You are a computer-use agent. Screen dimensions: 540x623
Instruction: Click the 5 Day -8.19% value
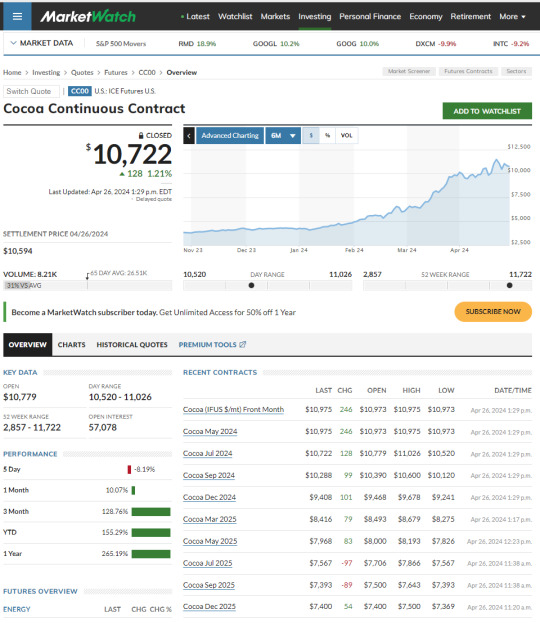click(144, 469)
